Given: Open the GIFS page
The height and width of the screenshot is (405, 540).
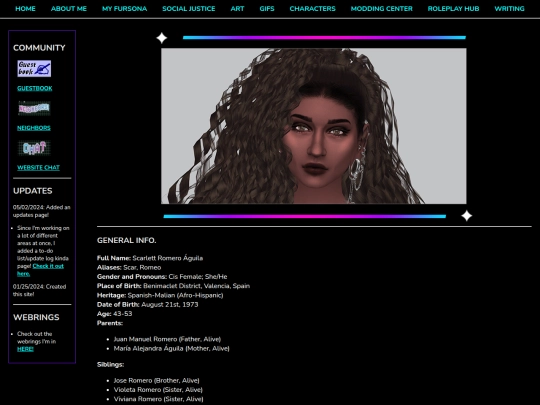Looking at the screenshot, I should (x=267, y=9).
